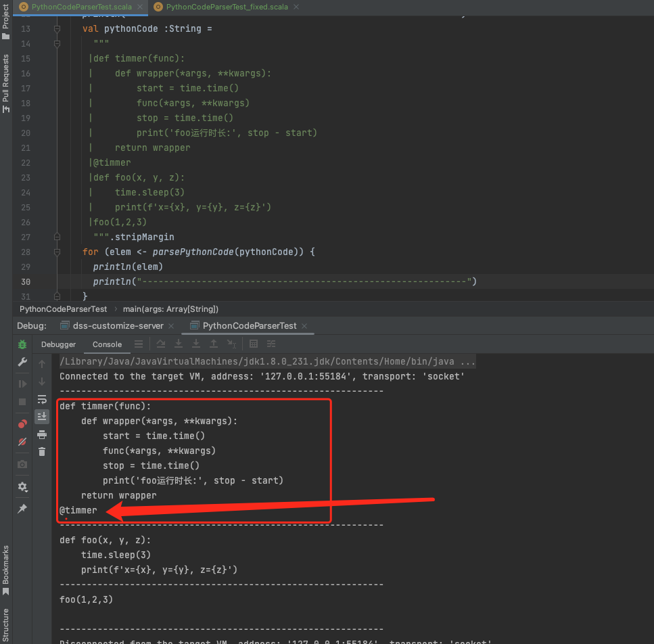Click 'parsePythonCode' call in editor

click(193, 252)
